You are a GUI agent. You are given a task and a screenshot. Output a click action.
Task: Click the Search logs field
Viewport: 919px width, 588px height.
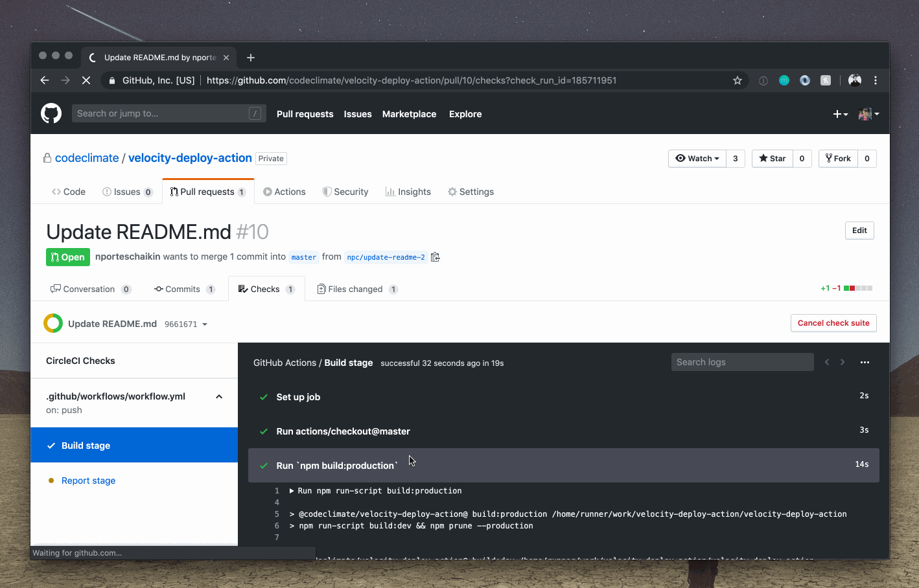click(742, 362)
